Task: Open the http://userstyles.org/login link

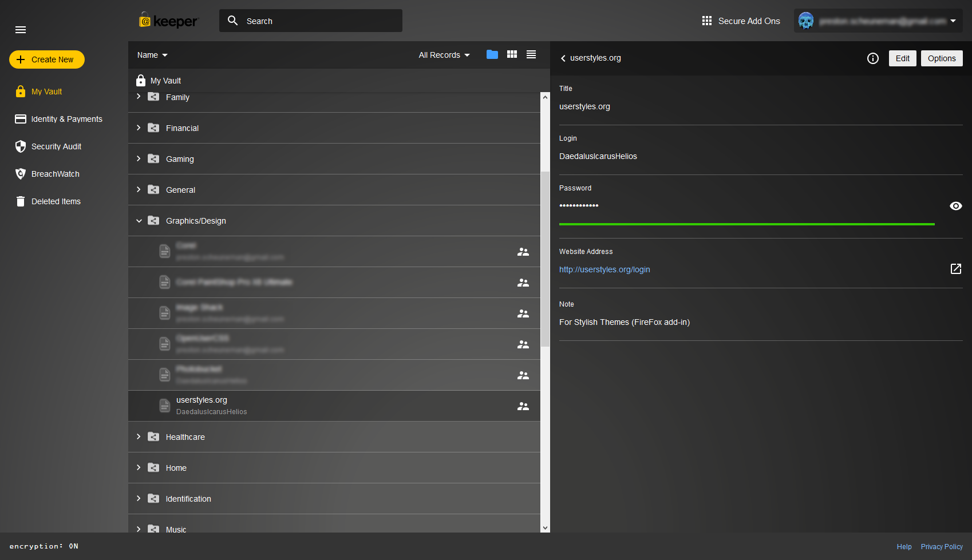Action: tap(604, 269)
